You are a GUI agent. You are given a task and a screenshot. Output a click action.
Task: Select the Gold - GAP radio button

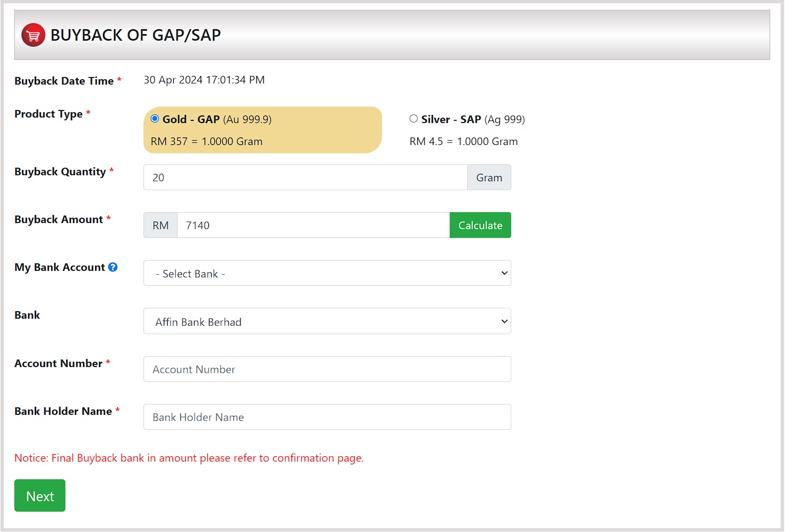(x=155, y=119)
